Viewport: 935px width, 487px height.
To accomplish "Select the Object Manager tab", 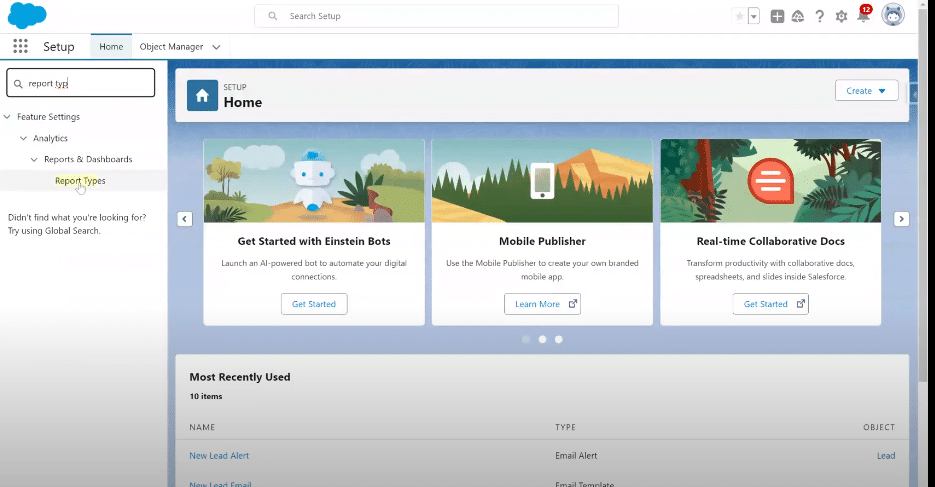I will pyautogui.click(x=171, y=46).
